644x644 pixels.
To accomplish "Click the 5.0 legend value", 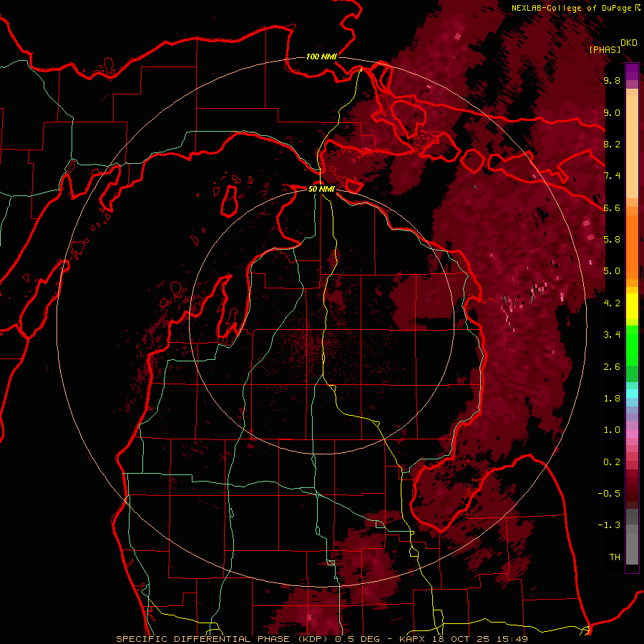I will (612, 271).
